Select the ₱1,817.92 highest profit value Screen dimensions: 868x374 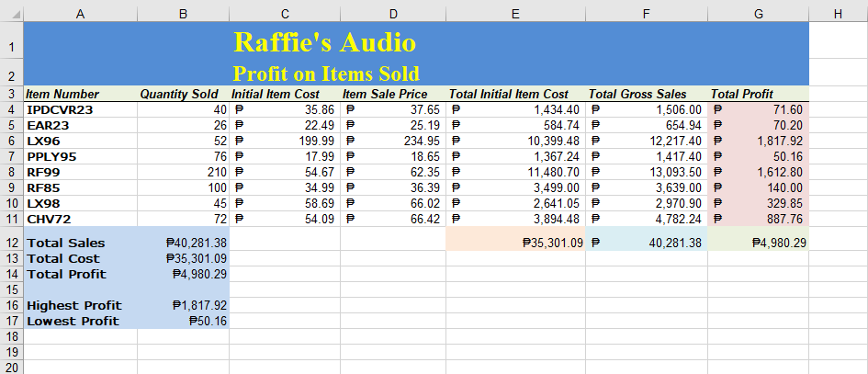(x=183, y=305)
